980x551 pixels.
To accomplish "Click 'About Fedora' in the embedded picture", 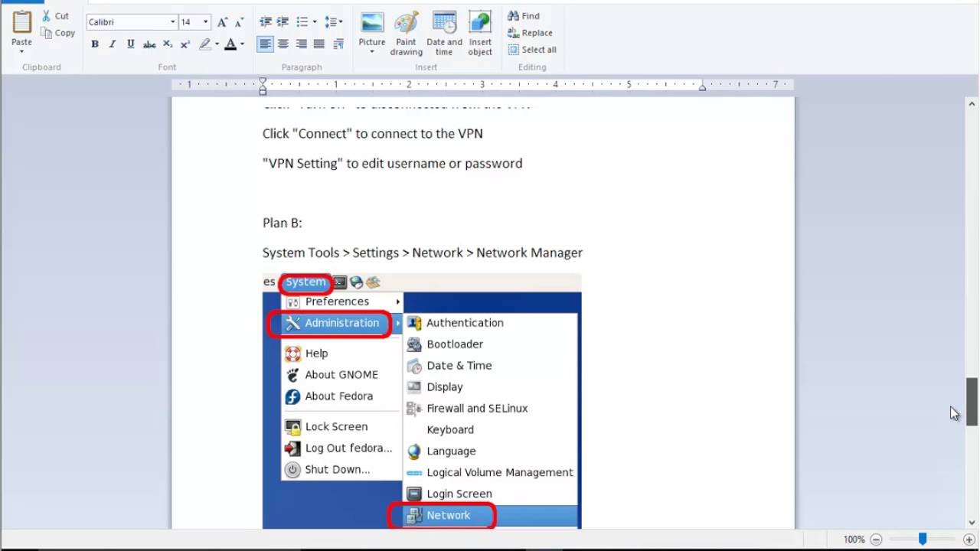I will 338,396.
